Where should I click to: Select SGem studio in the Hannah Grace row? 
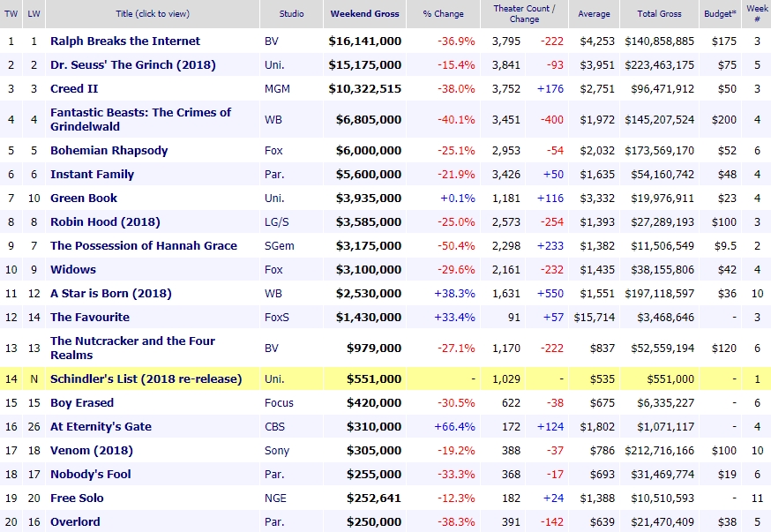280,246
